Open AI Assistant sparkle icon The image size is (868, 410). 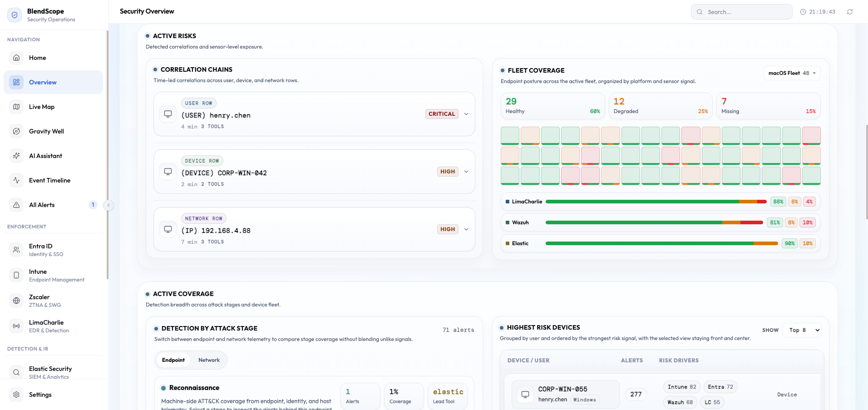pyautogui.click(x=16, y=156)
